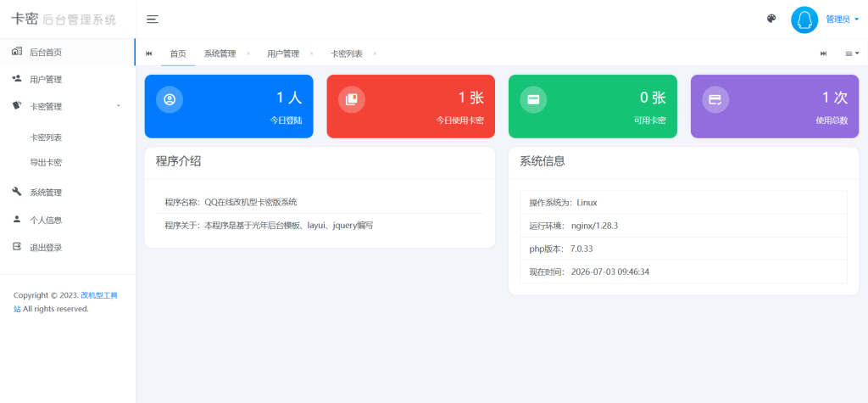Click the card icon on the 可用卡密 card
Image resolution: width=868 pixels, height=403 pixels.
(x=533, y=99)
